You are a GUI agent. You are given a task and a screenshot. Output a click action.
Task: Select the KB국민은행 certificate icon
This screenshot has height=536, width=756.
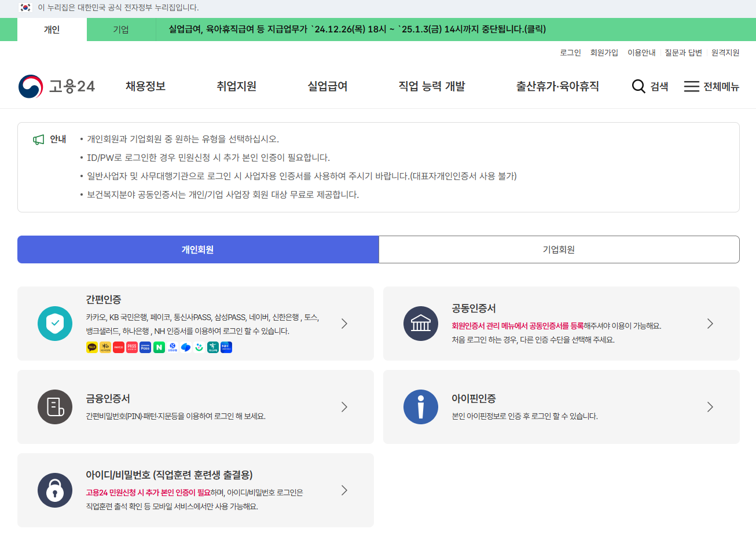click(105, 347)
